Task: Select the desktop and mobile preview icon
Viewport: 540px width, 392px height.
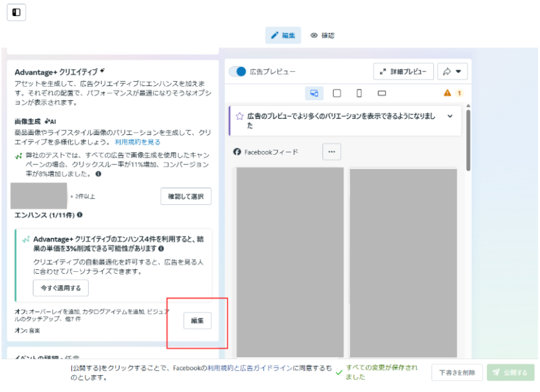Action: pyautogui.click(x=314, y=93)
